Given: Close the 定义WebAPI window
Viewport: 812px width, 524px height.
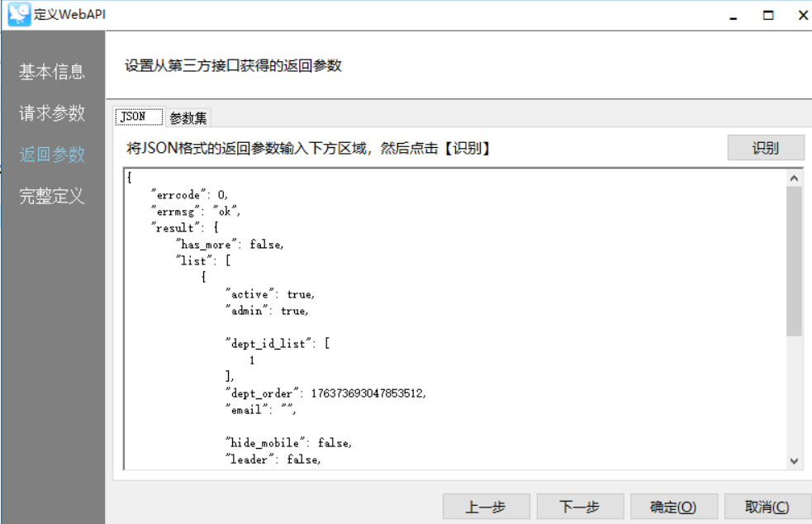Looking at the screenshot, I should click(x=803, y=15).
